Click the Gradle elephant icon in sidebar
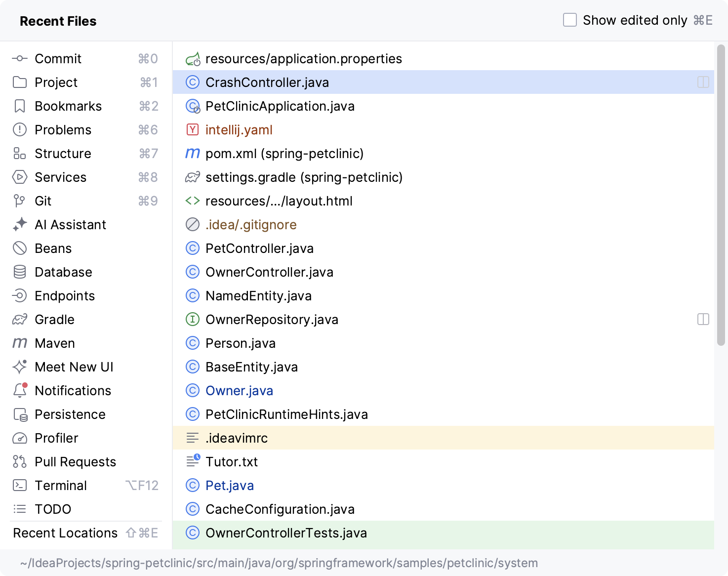728x576 pixels. click(19, 320)
